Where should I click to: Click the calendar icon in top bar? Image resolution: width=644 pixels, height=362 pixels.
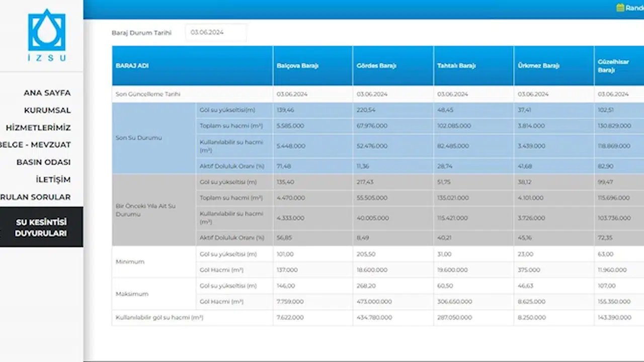click(620, 8)
